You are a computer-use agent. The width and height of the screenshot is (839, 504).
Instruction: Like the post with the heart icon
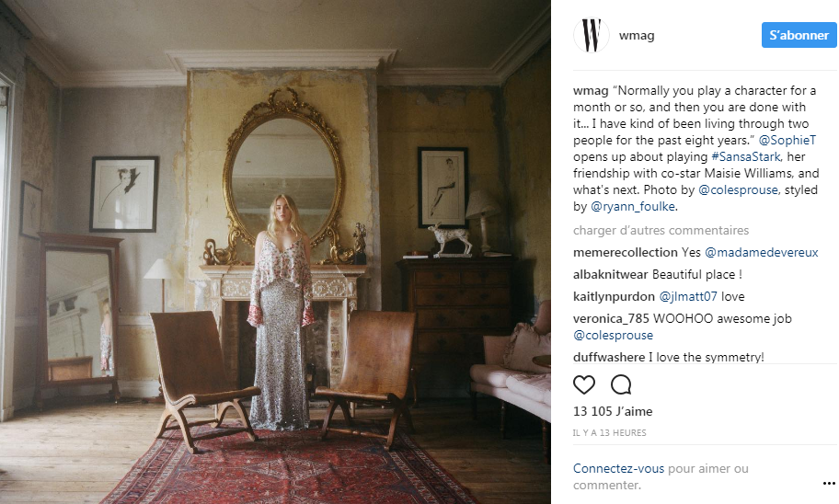coord(584,384)
